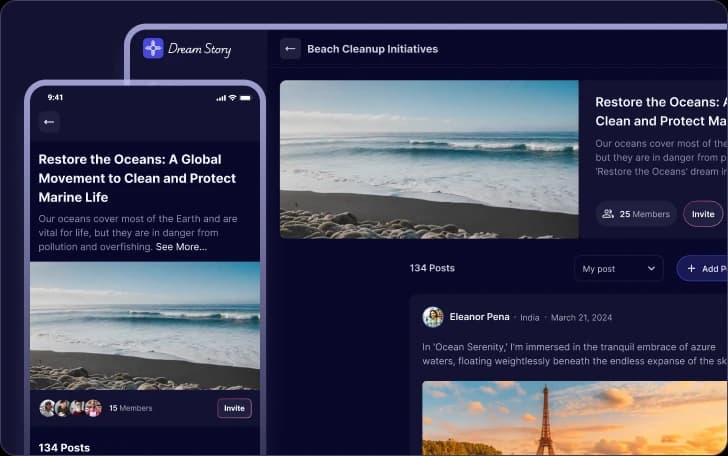Tap the phone battery indicator

click(x=245, y=98)
